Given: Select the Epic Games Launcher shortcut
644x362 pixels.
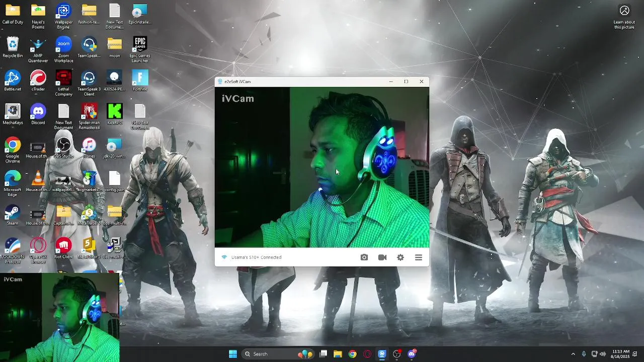Looking at the screenshot, I should click(x=140, y=50).
